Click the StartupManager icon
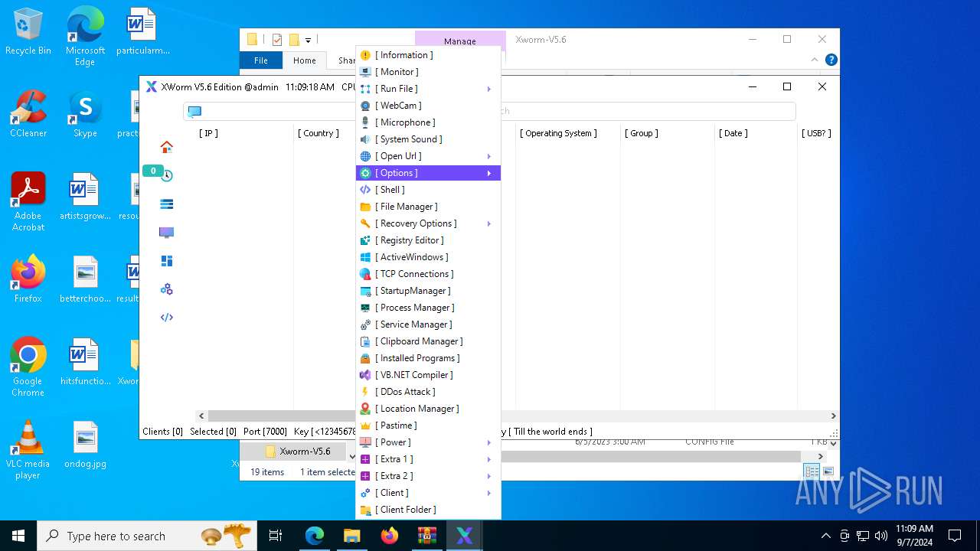980x551 pixels. (x=365, y=291)
